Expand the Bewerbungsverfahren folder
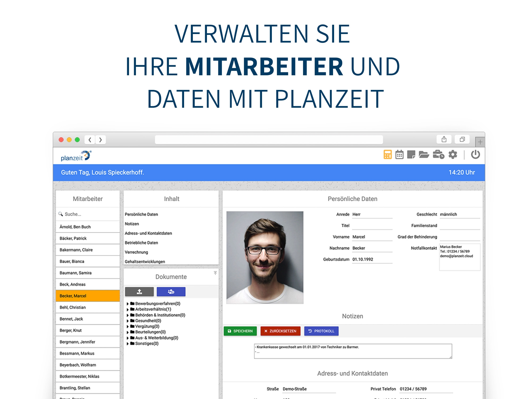The image size is (532, 399). (128, 304)
